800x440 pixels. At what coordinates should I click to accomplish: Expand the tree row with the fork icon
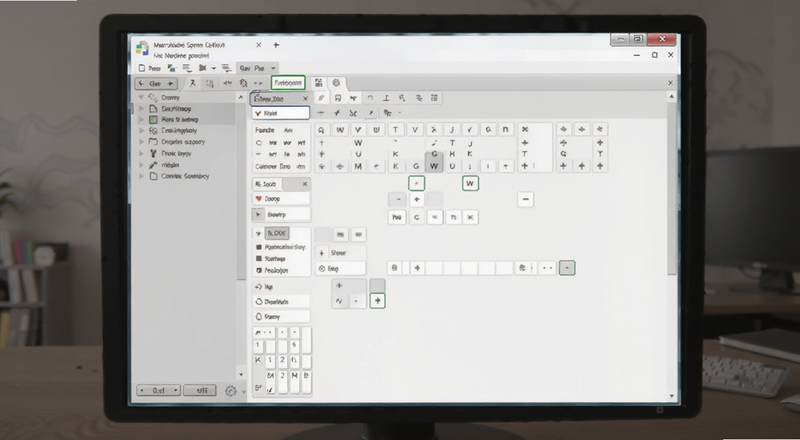click(141, 153)
